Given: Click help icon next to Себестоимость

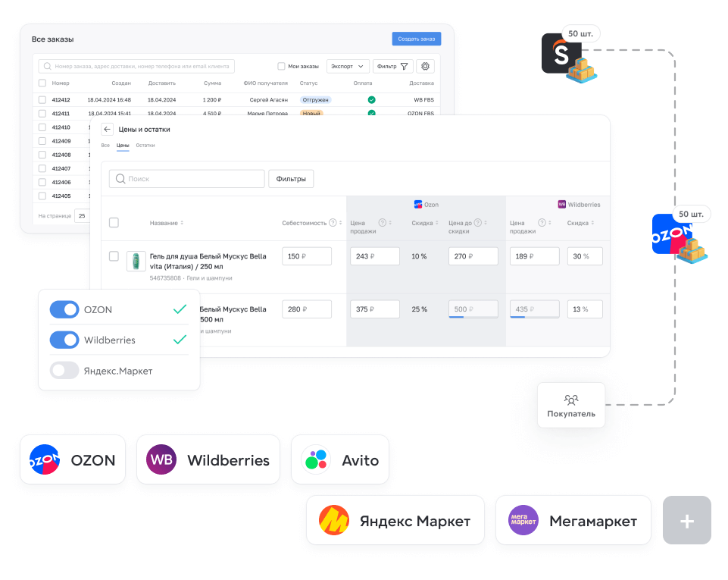Looking at the screenshot, I should 333,223.
